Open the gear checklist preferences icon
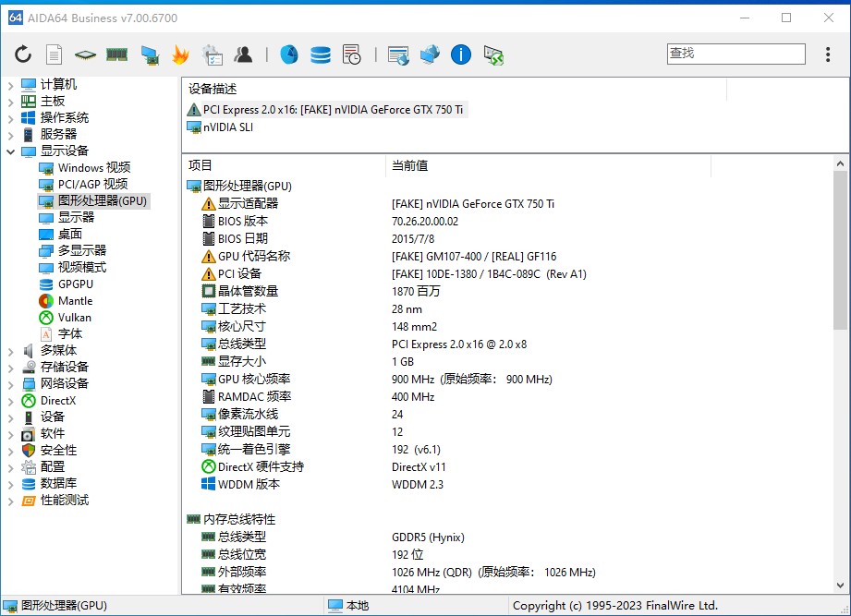 point(212,54)
